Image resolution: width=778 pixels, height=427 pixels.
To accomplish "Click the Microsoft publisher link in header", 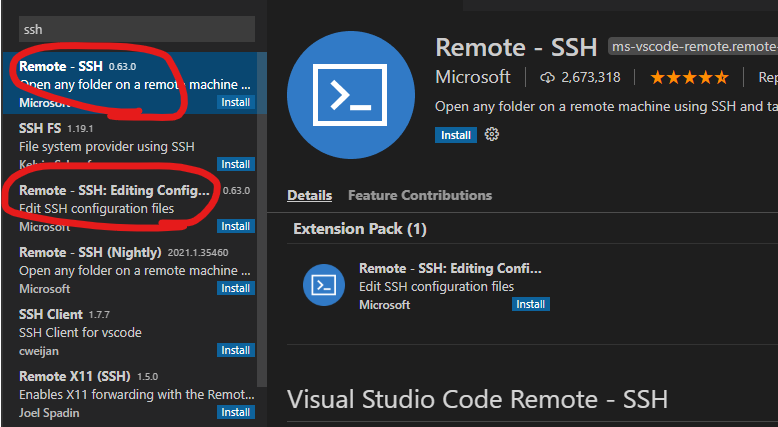I will click(x=472, y=77).
